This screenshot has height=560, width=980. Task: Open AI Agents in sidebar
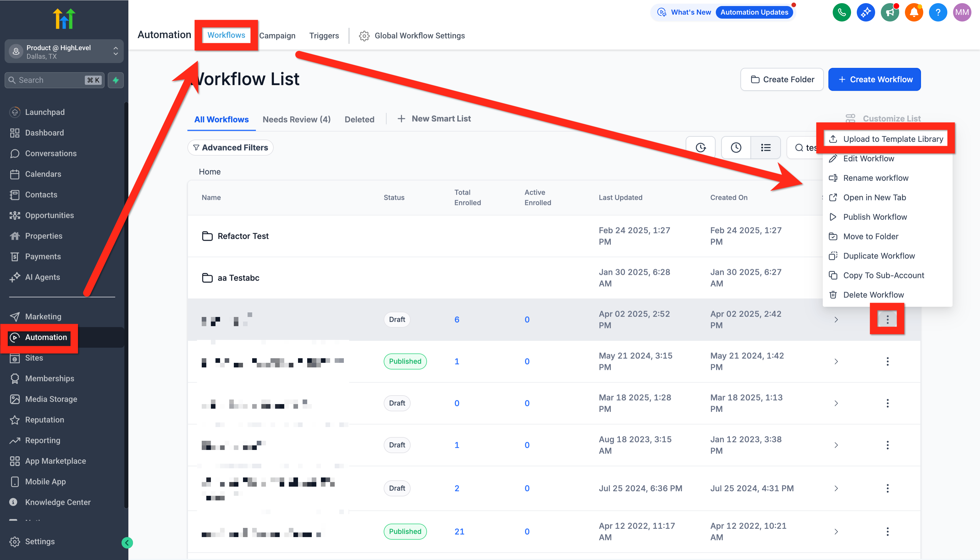coord(42,277)
